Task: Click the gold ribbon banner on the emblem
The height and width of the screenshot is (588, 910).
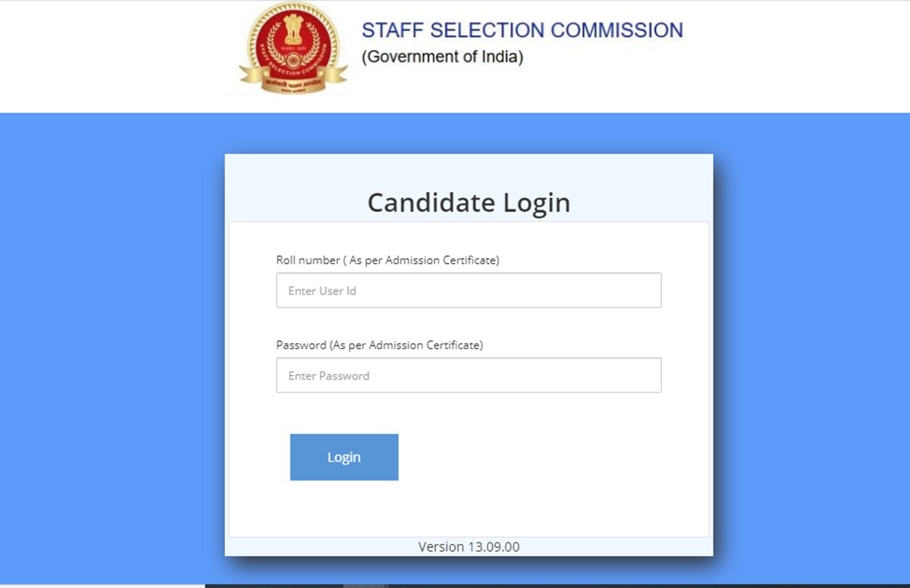Action: pos(293,77)
